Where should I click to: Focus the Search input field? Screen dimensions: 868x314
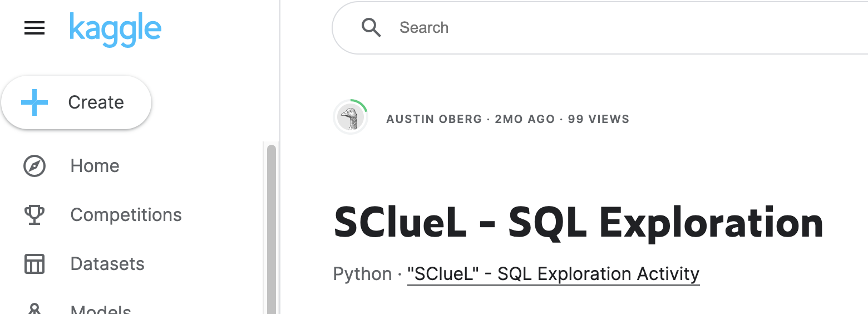(x=600, y=28)
